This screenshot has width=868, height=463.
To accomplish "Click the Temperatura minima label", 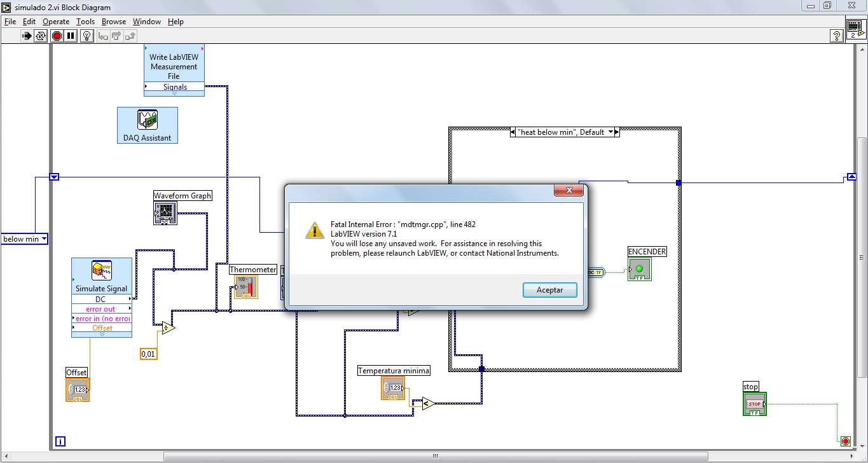I will pyautogui.click(x=394, y=370).
